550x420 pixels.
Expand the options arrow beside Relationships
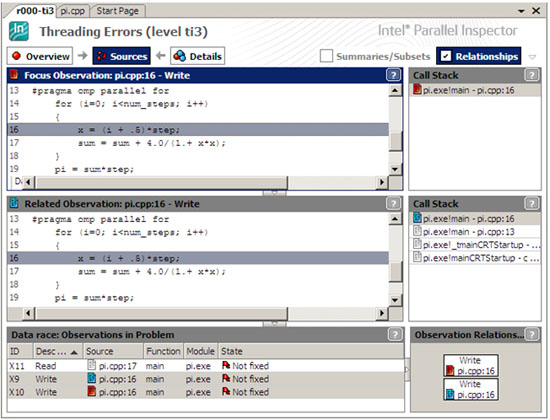tap(532, 57)
